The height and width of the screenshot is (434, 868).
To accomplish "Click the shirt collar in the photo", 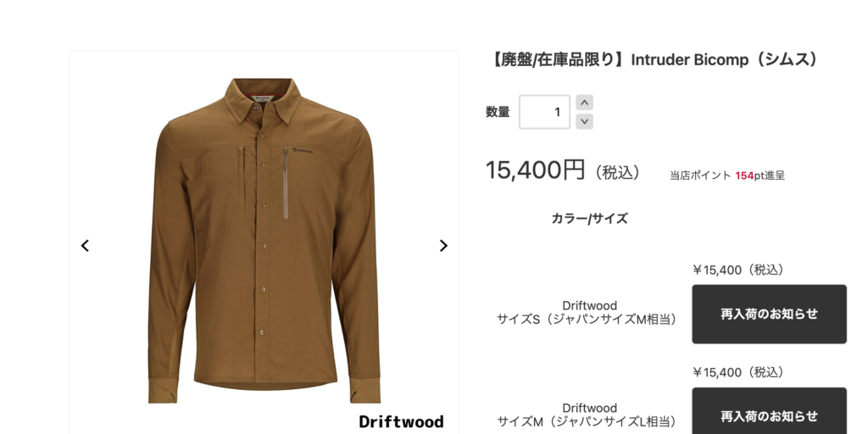I will tap(263, 98).
